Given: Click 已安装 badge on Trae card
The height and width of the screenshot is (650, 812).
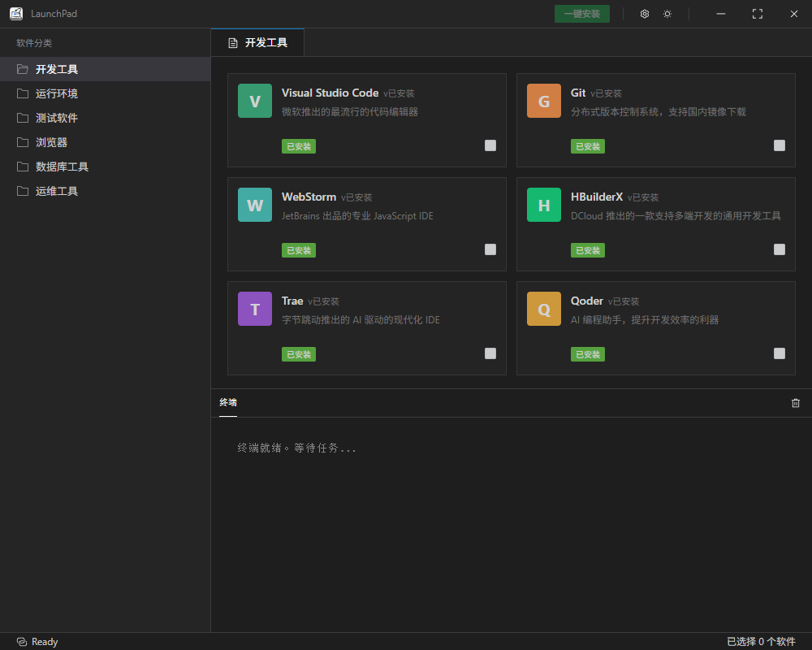Looking at the screenshot, I should (299, 354).
